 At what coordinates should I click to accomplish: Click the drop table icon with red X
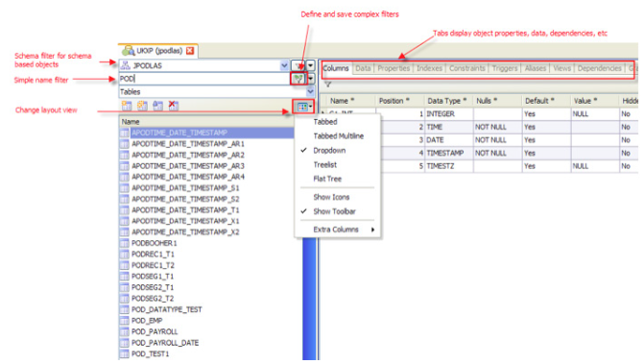click(x=174, y=106)
